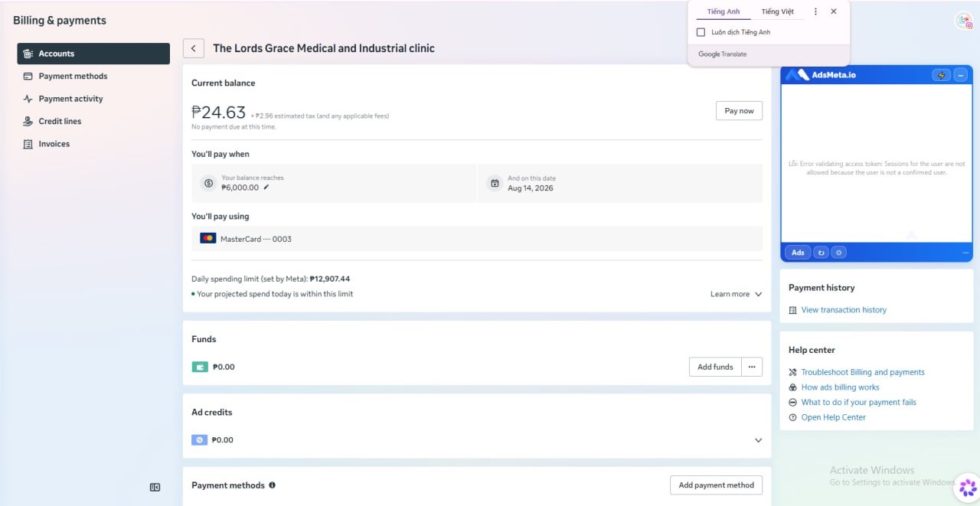Click the Daily spending limit ₱12,907.44 text
Image resolution: width=980 pixels, height=506 pixels.
point(270,279)
